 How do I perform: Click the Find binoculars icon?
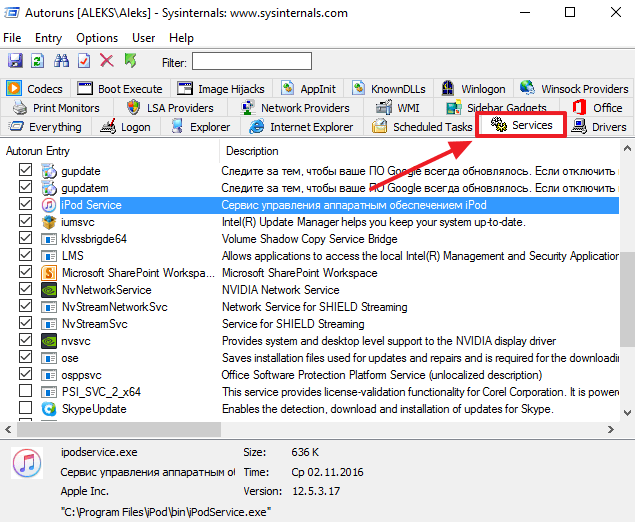point(61,62)
